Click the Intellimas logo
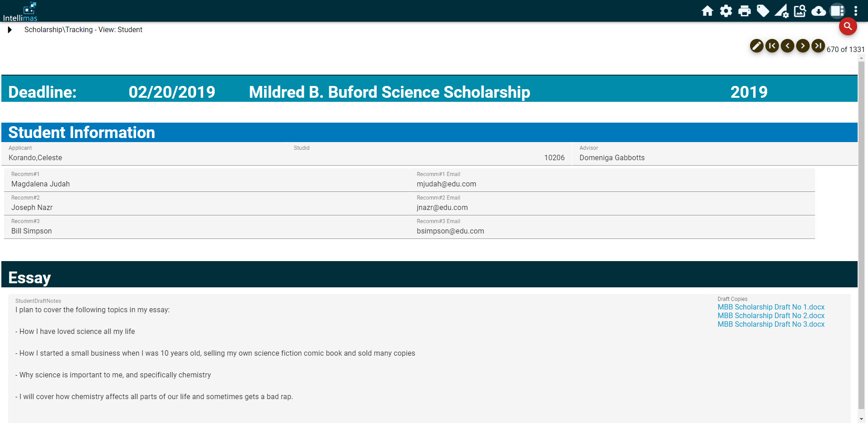Screen dimensions: 868x424 20,12
